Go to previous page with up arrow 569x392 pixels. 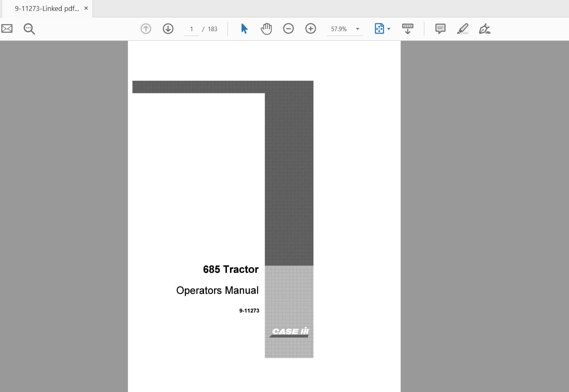146,29
